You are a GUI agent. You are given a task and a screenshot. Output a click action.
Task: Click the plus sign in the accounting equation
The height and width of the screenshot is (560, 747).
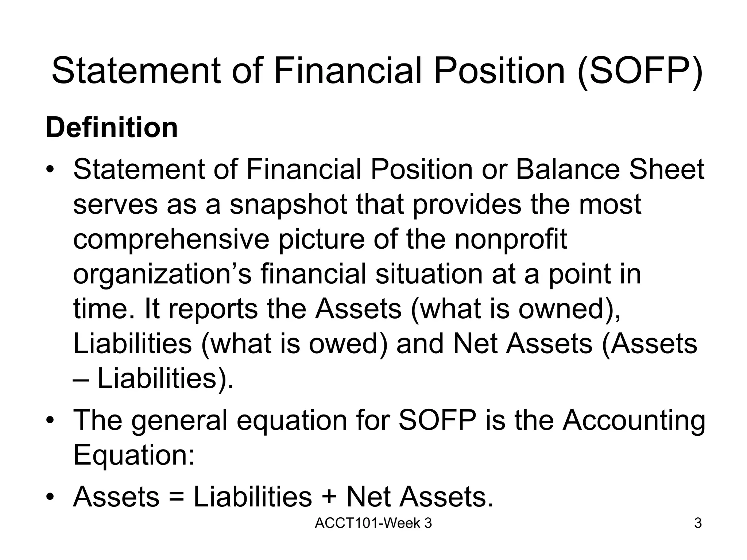[329, 497]
